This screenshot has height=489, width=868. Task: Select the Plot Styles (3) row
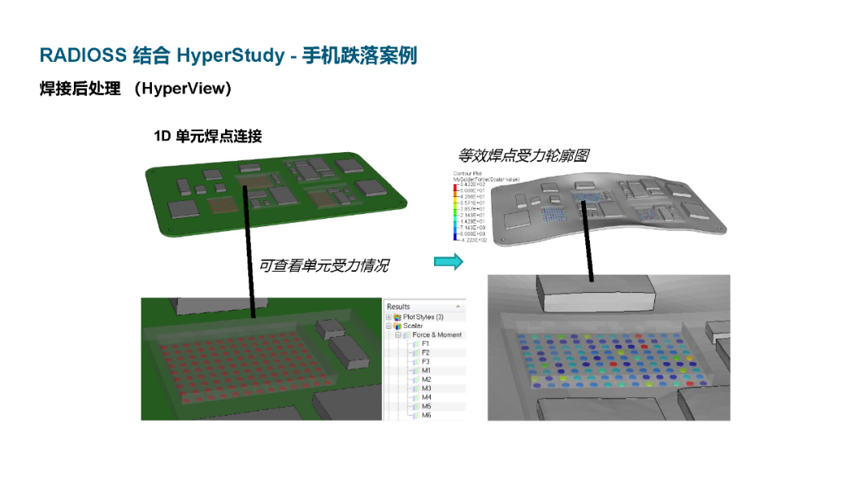tap(424, 318)
